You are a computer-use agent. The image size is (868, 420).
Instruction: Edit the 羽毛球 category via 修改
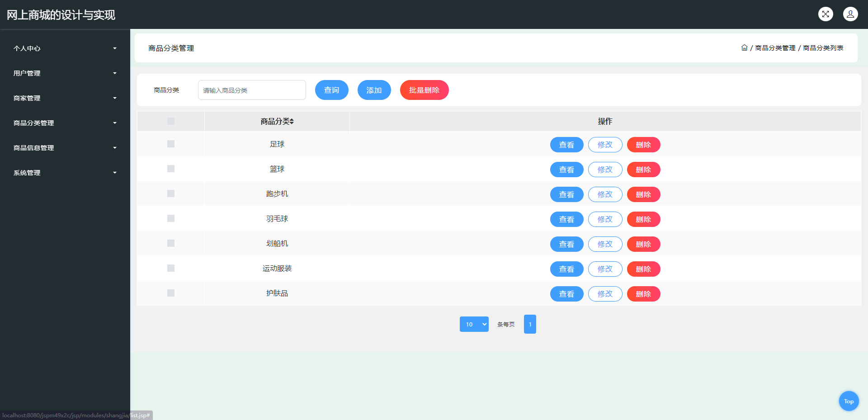click(605, 219)
